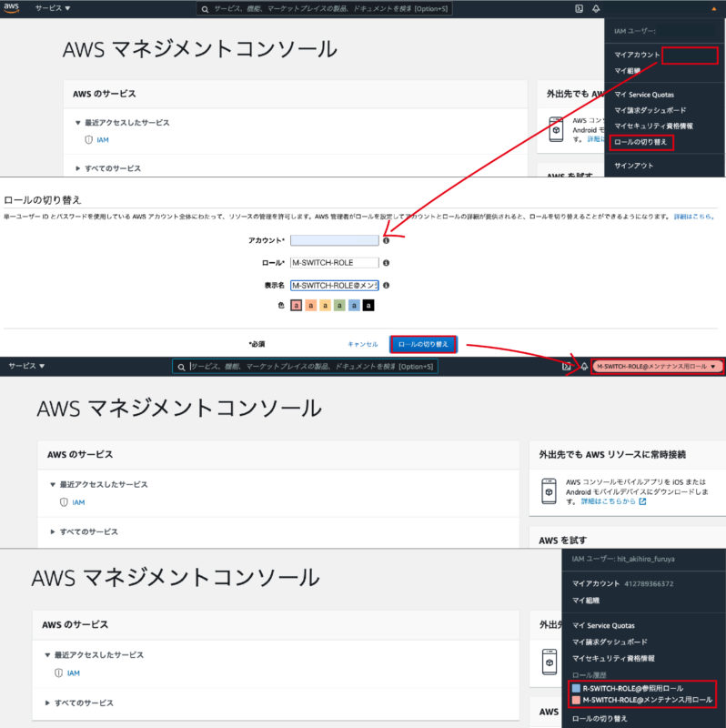Click the ロール履歴 heading text
Screen dimensions: 726x728
pos(589,675)
